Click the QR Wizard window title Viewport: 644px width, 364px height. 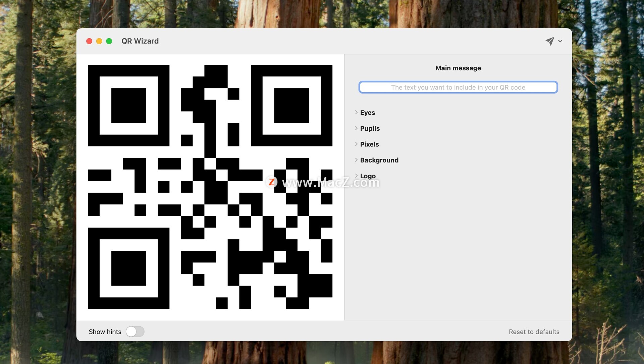coord(140,41)
